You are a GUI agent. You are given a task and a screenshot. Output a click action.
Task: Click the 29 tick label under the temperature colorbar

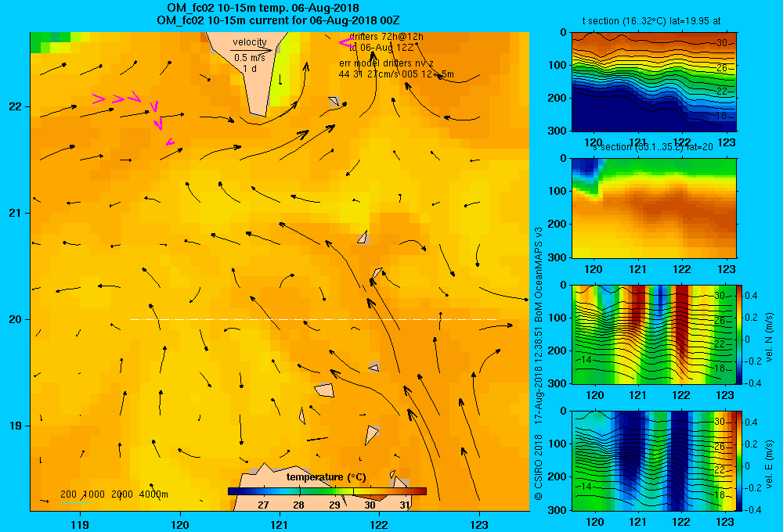tap(334, 505)
